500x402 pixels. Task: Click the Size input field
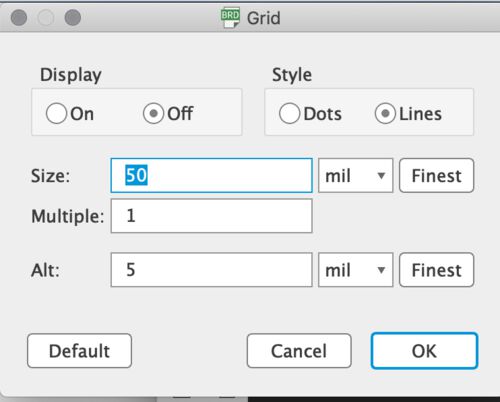tap(211, 176)
